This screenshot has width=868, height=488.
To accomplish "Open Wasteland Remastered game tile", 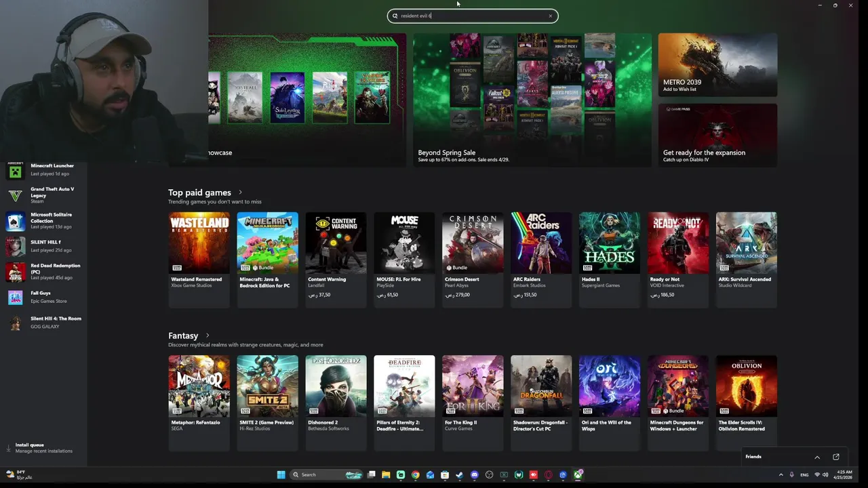I will (x=199, y=260).
